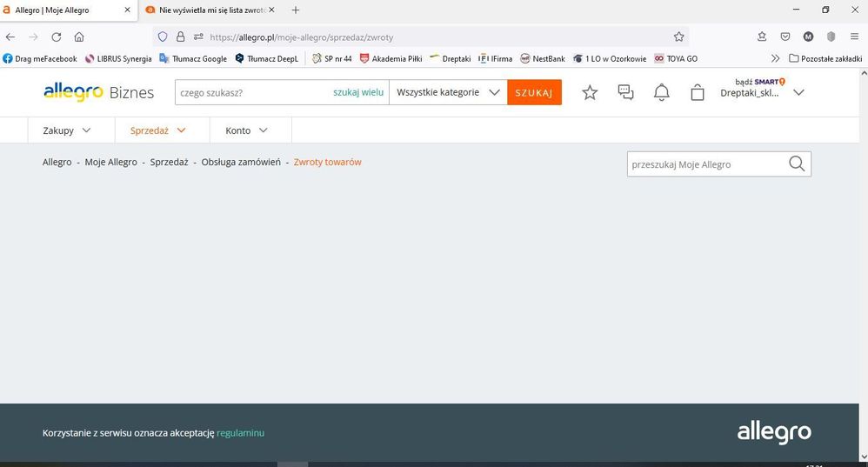Open the messages chat icon
This screenshot has height=467, width=868.
pos(625,92)
